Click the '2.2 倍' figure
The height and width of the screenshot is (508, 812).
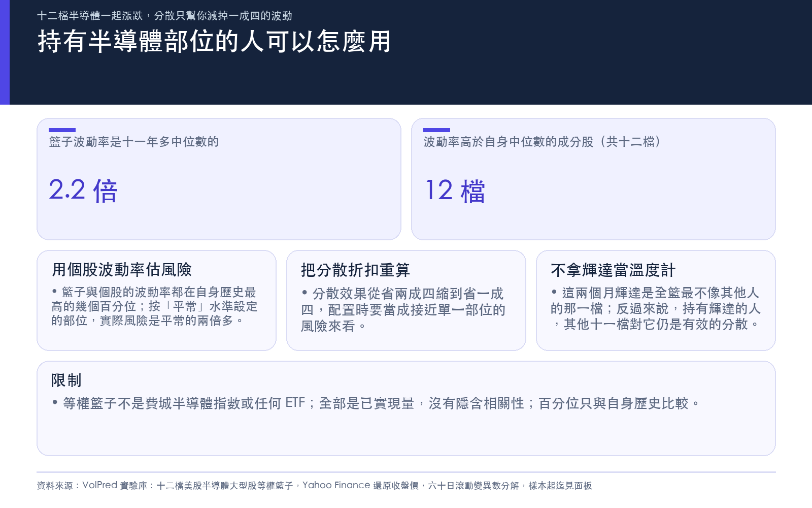click(83, 190)
